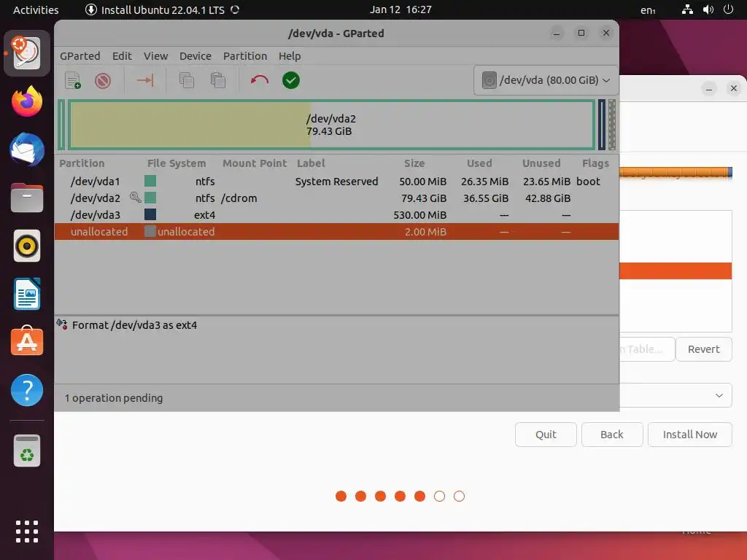Click the Unused column header
Image resolution: width=747 pixels, height=560 pixels.
[541, 163]
